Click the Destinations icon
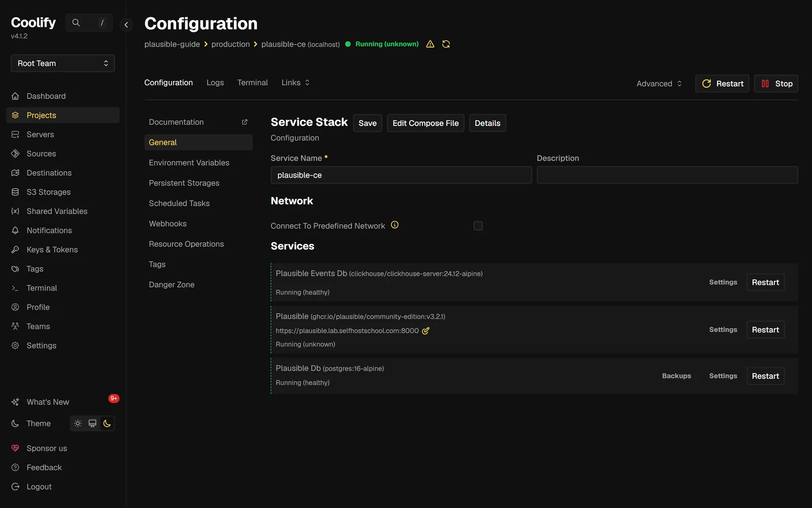Screen dimensions: 812x508 pos(15,173)
